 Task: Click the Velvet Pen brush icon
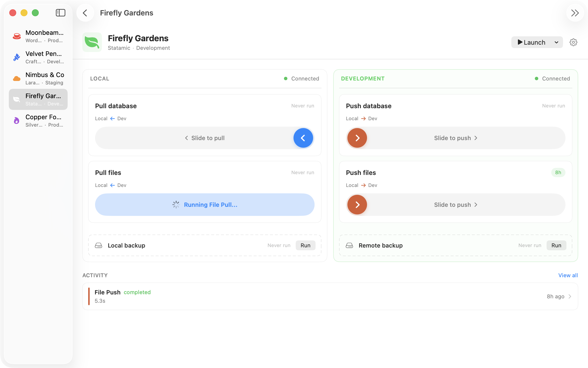click(17, 57)
